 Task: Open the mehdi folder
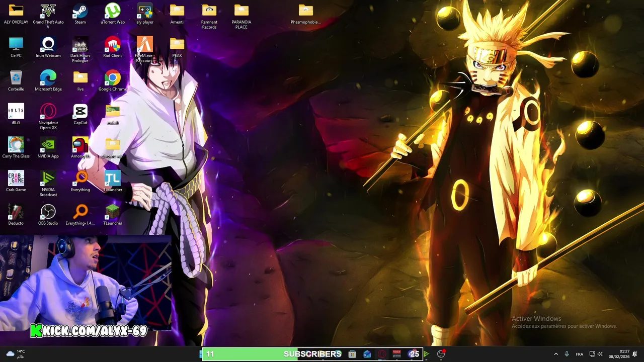click(113, 115)
